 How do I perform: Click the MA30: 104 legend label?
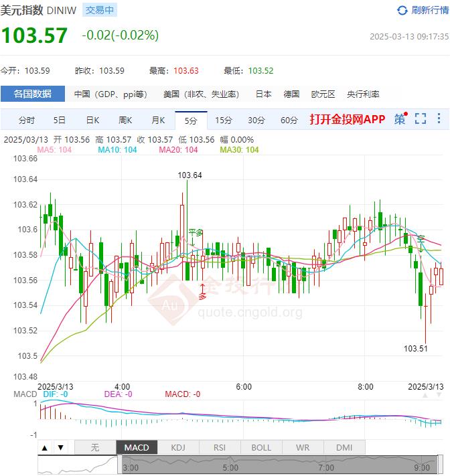(239, 150)
